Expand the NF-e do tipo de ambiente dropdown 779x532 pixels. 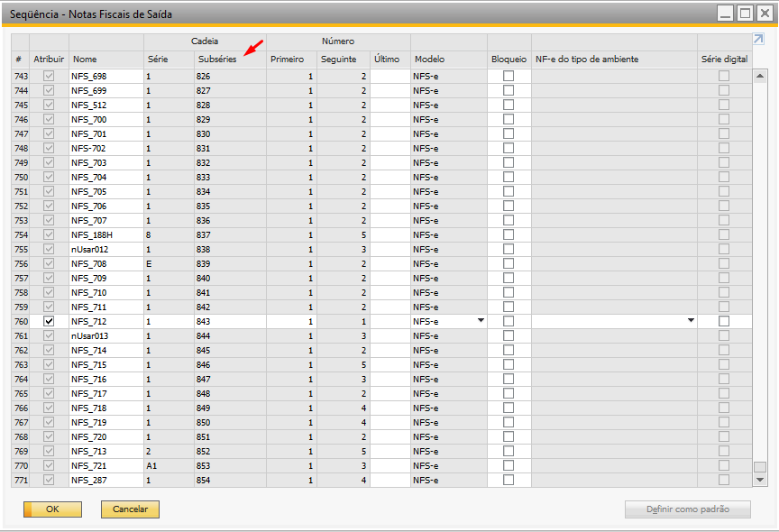pyautogui.click(x=691, y=321)
